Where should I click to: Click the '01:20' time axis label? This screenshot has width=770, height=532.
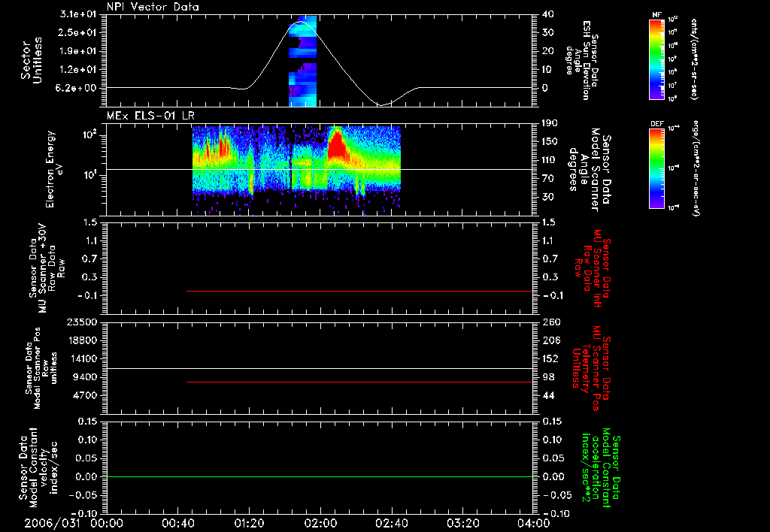point(250,523)
